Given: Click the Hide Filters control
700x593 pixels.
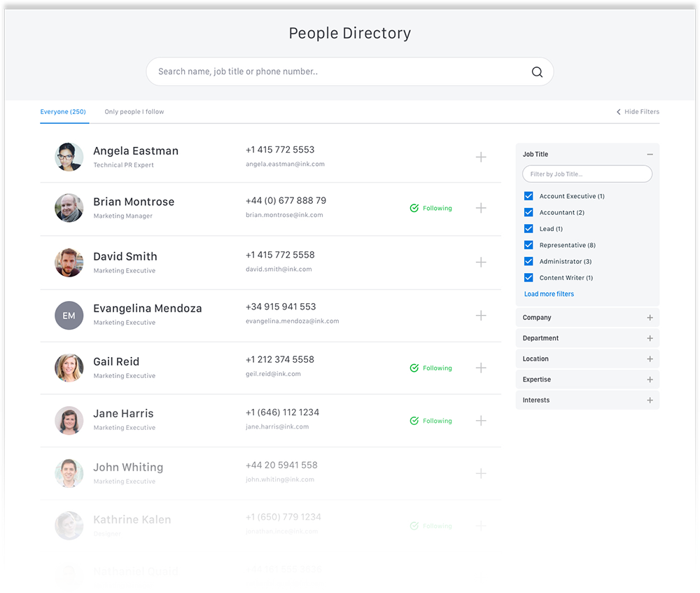Looking at the screenshot, I should coord(637,111).
